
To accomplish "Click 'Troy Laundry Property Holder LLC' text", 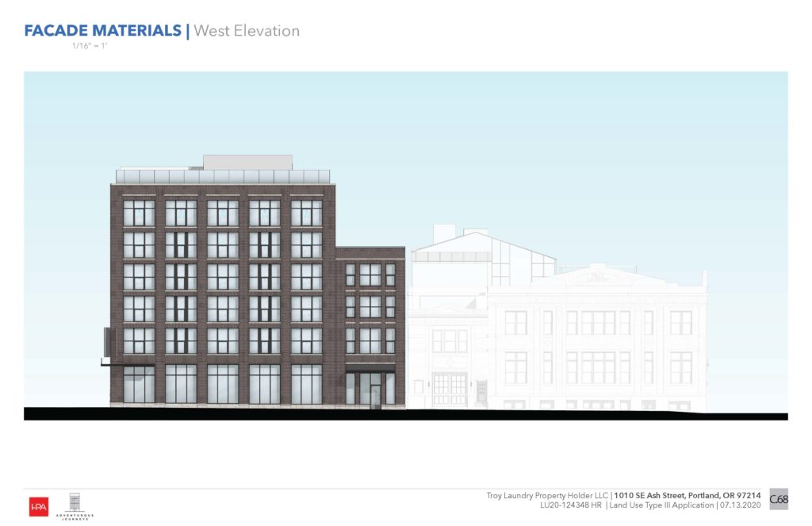I will pyautogui.click(x=547, y=495).
